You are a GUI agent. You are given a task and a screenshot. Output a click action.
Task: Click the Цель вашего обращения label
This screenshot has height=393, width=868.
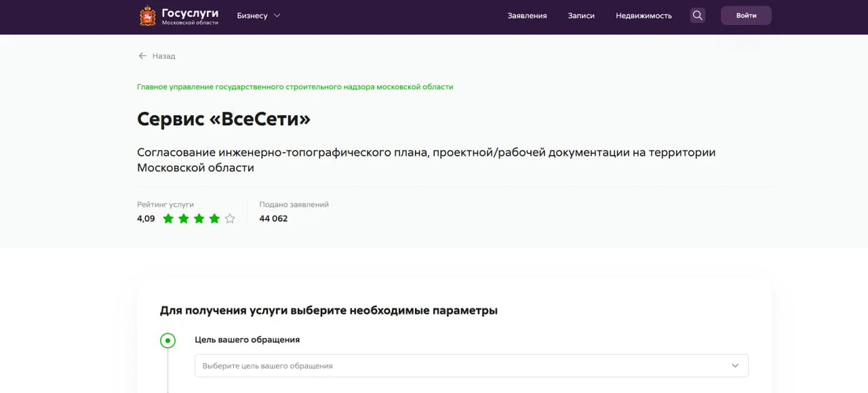pos(247,339)
